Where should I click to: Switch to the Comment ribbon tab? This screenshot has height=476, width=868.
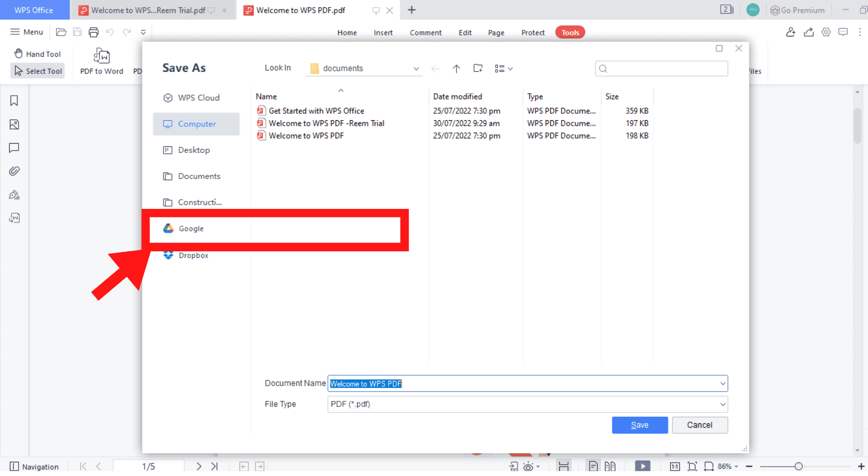pos(426,33)
